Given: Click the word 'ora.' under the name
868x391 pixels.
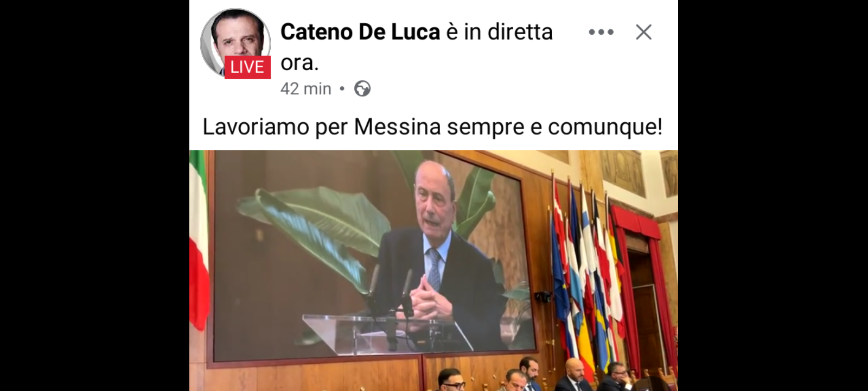Looking at the screenshot, I should (299, 63).
